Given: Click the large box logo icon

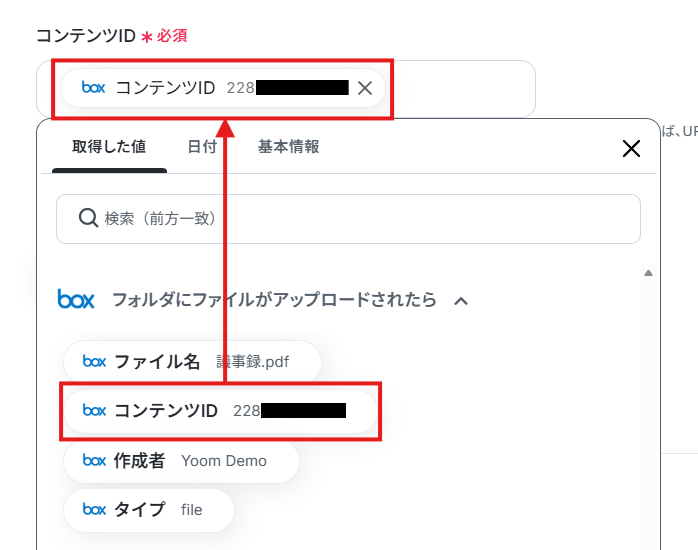Looking at the screenshot, I should 76,299.
